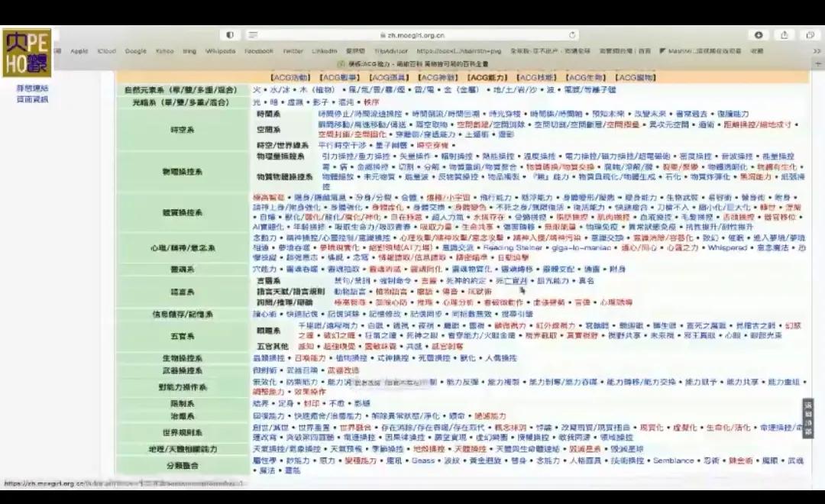Click the flag icon beside the Mashi bookmark
Image resolution: width=825 pixels, height=504 pixels.
point(664,51)
